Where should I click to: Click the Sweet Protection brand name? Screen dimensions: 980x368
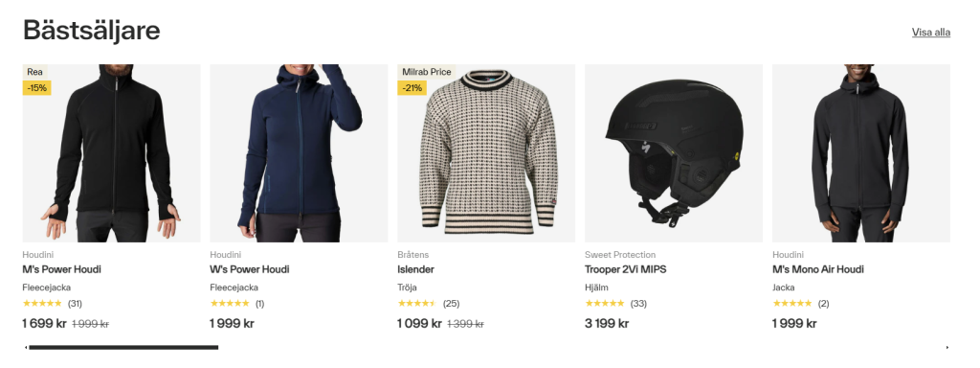coord(620,255)
